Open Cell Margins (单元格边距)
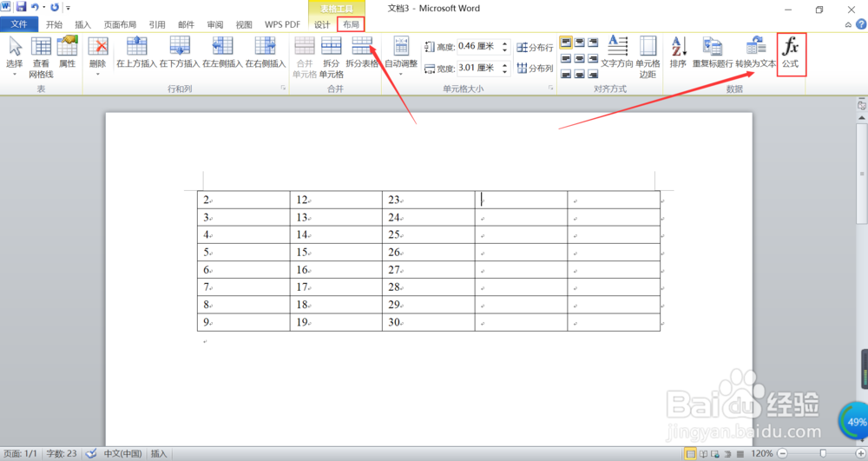This screenshot has width=868, height=461. tap(648, 57)
